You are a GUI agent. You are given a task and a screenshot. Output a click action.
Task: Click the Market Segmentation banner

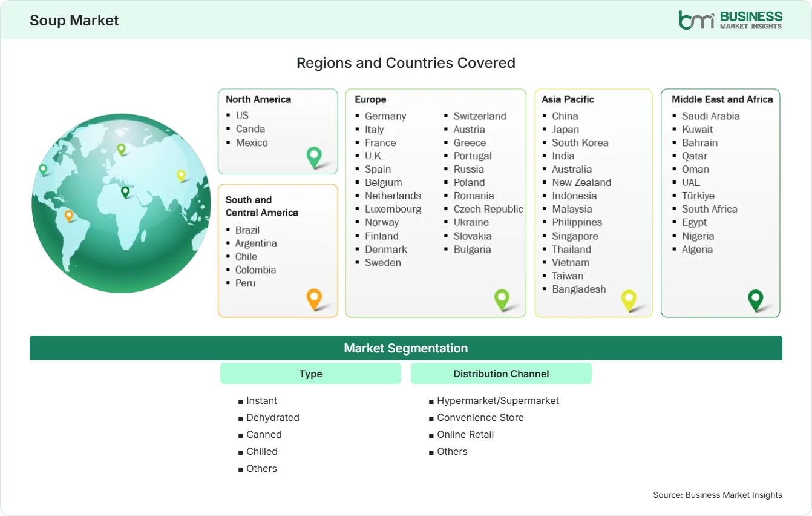406,348
